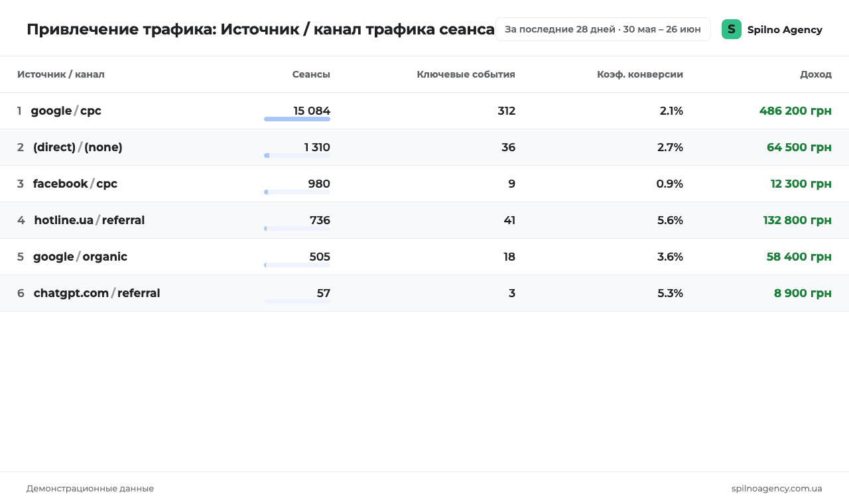Click the sessions bar under 1 310
Image resolution: width=849 pixels, height=504 pixels.
297,156
